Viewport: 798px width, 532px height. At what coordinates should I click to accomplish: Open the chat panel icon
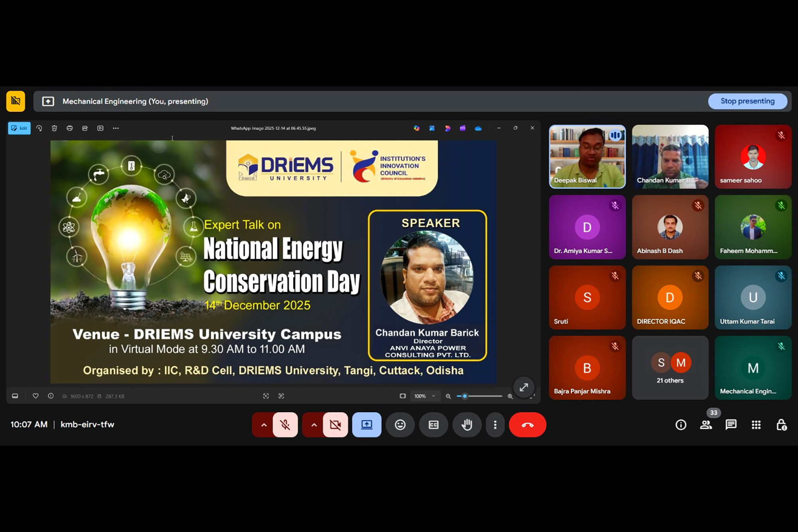[731, 425]
